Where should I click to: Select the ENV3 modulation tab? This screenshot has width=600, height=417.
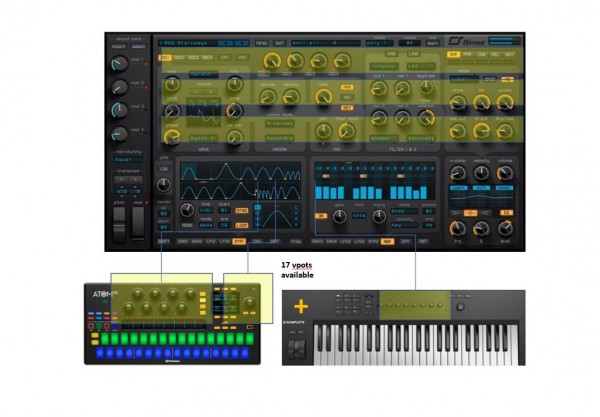(x=318, y=242)
